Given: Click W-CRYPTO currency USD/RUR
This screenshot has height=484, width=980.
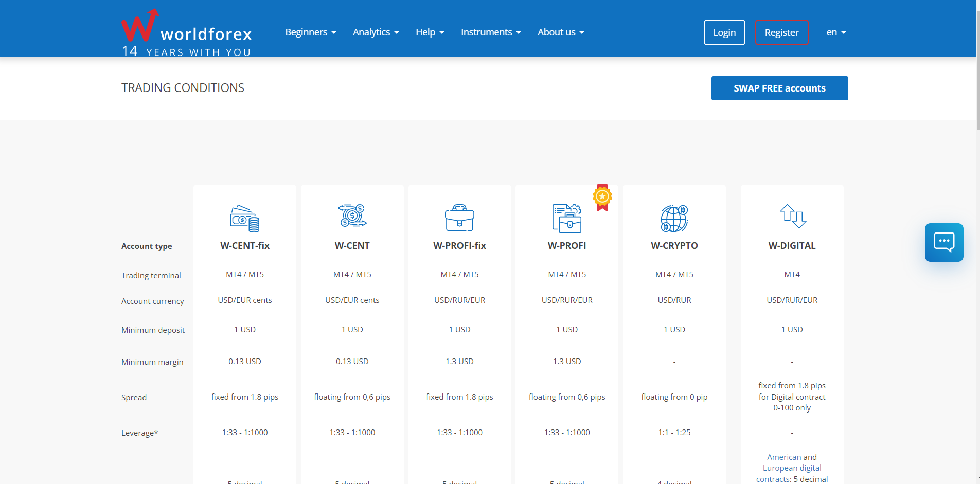Looking at the screenshot, I should [674, 300].
